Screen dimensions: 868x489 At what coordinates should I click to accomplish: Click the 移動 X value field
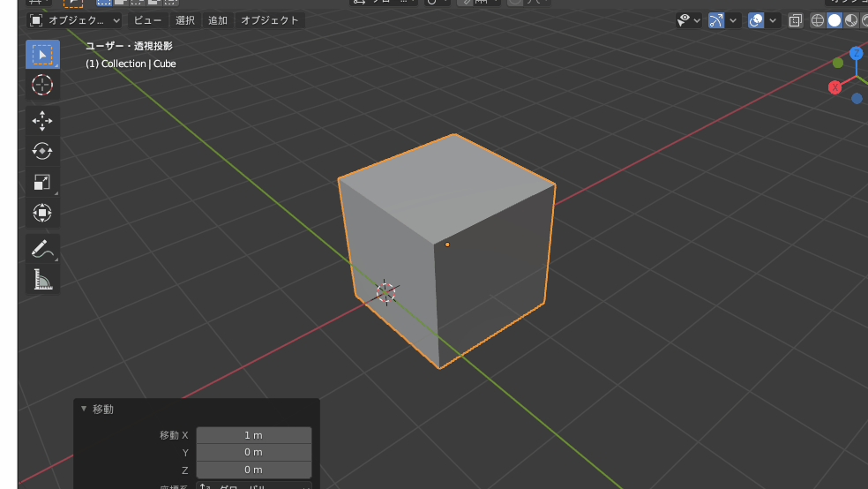pos(254,435)
